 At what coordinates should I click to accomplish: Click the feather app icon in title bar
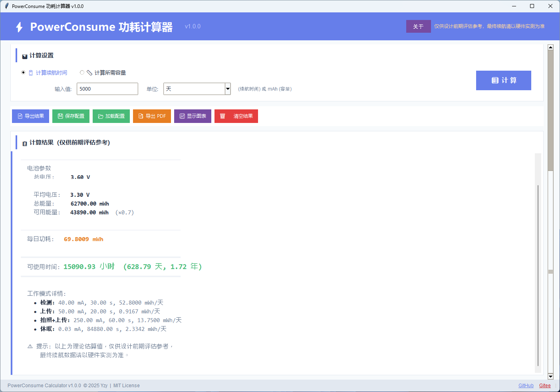pos(6,6)
